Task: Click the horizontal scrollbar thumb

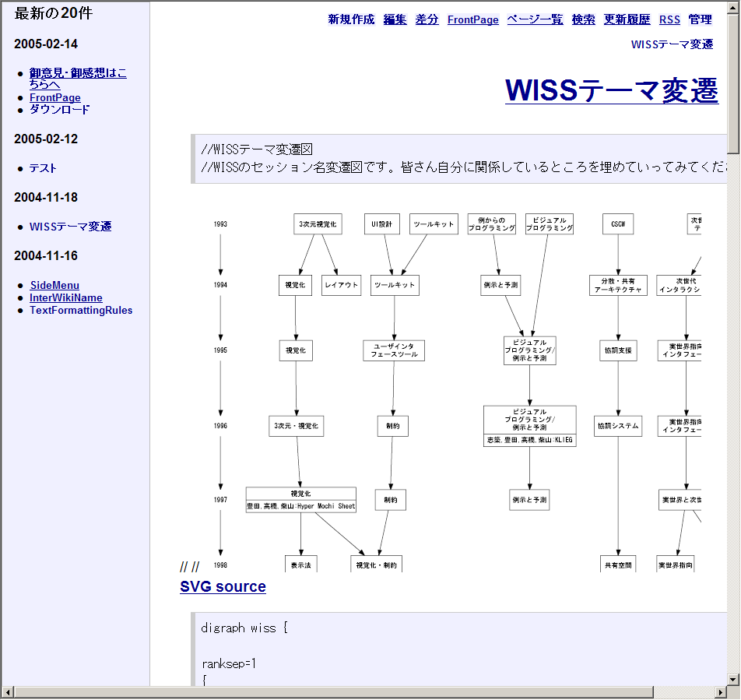Action: click(x=334, y=692)
